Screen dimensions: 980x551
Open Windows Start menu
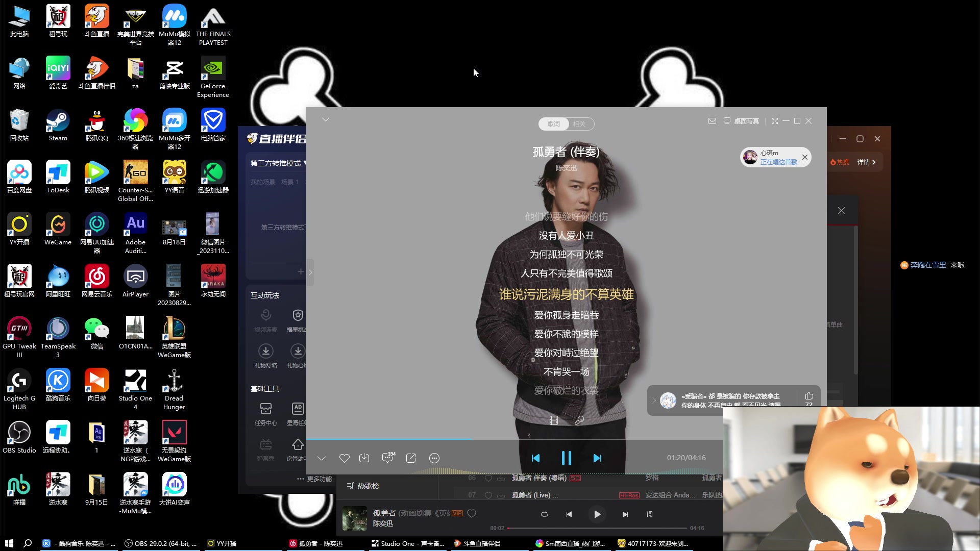click(9, 543)
